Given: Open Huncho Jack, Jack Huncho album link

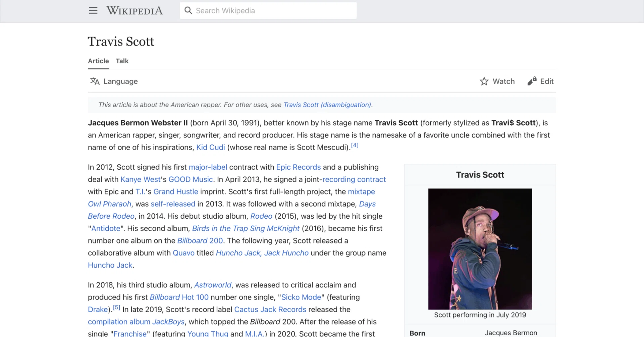Looking at the screenshot, I should coord(262,253).
